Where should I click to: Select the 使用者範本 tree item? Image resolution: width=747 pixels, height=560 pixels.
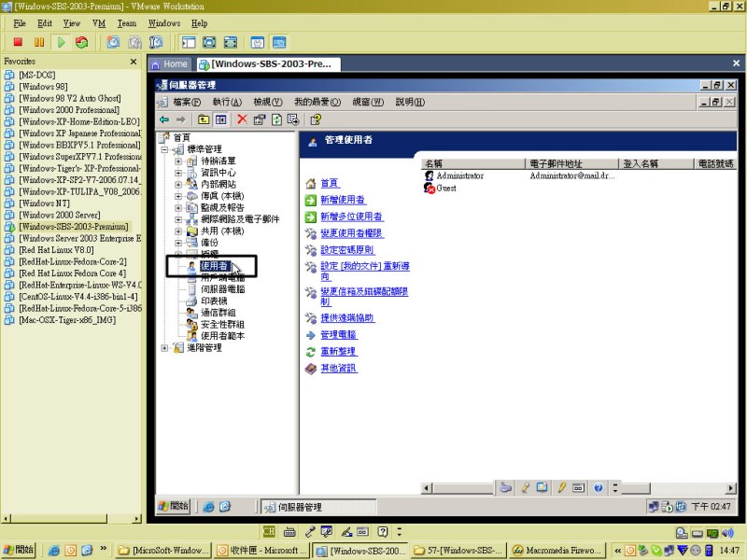click(x=222, y=336)
